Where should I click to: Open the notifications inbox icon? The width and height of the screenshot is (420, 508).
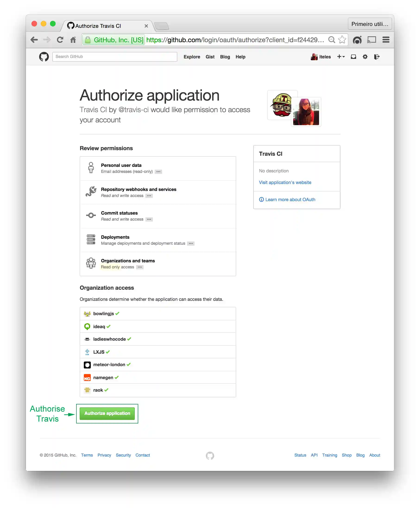click(x=354, y=57)
